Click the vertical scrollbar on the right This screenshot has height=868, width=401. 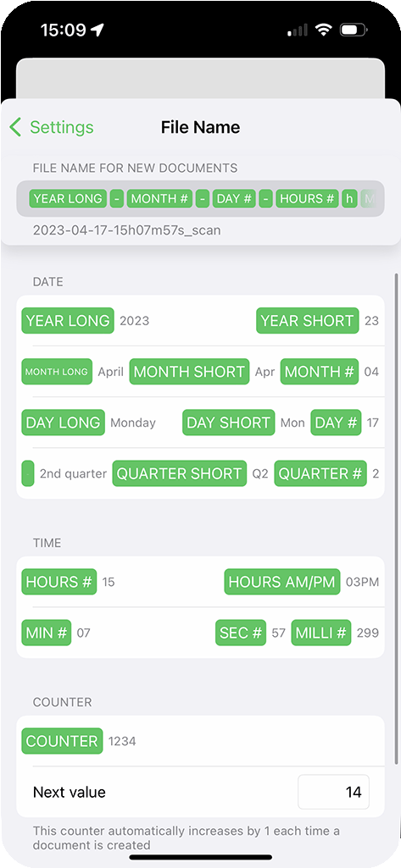tap(396, 518)
